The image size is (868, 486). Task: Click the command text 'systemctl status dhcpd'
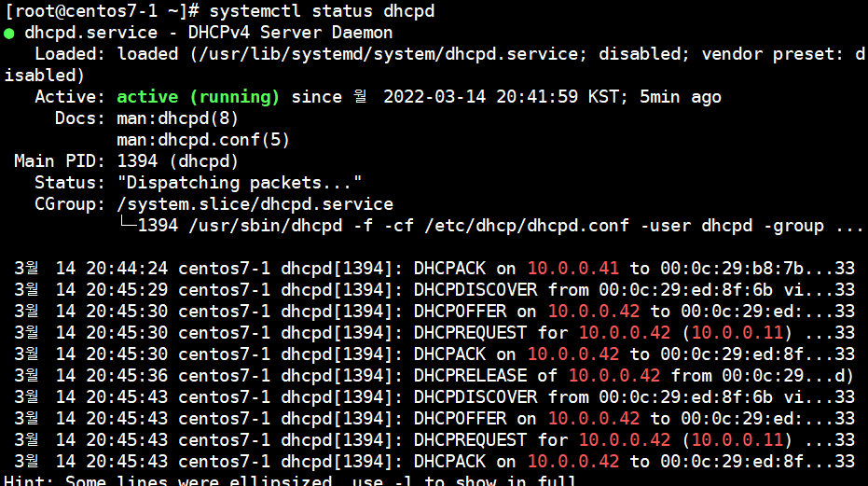click(x=322, y=11)
